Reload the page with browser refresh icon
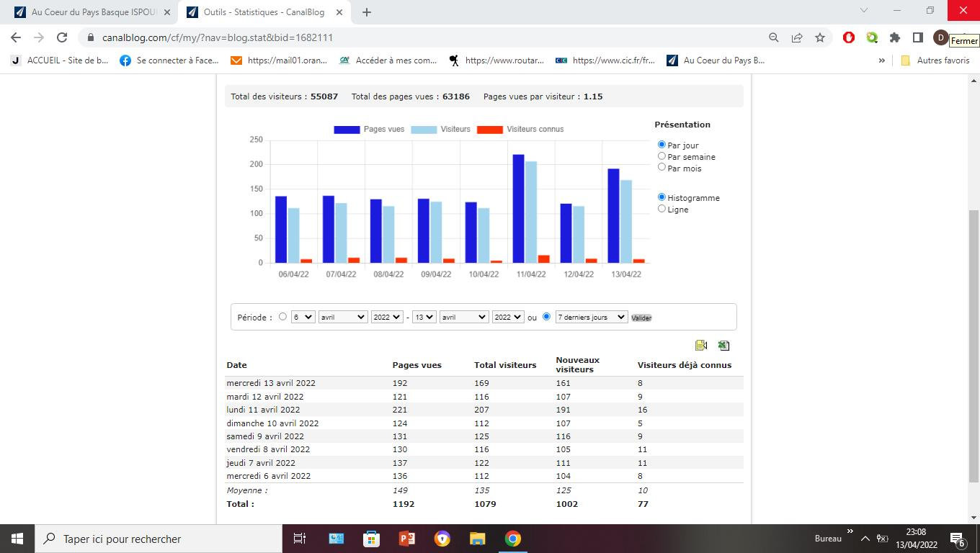The width and height of the screenshot is (980, 553). 62,37
